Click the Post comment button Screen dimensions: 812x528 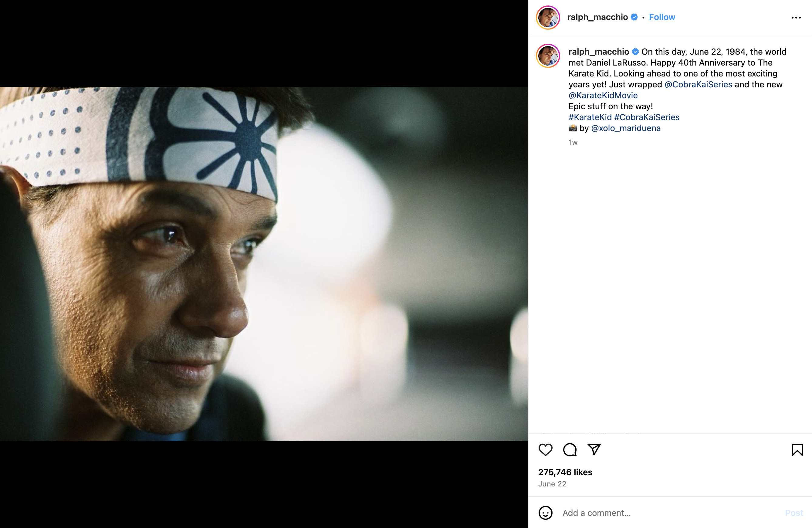794,513
